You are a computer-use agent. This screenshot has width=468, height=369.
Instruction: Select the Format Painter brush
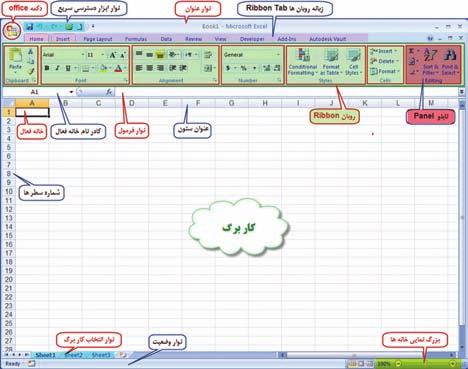[31, 71]
